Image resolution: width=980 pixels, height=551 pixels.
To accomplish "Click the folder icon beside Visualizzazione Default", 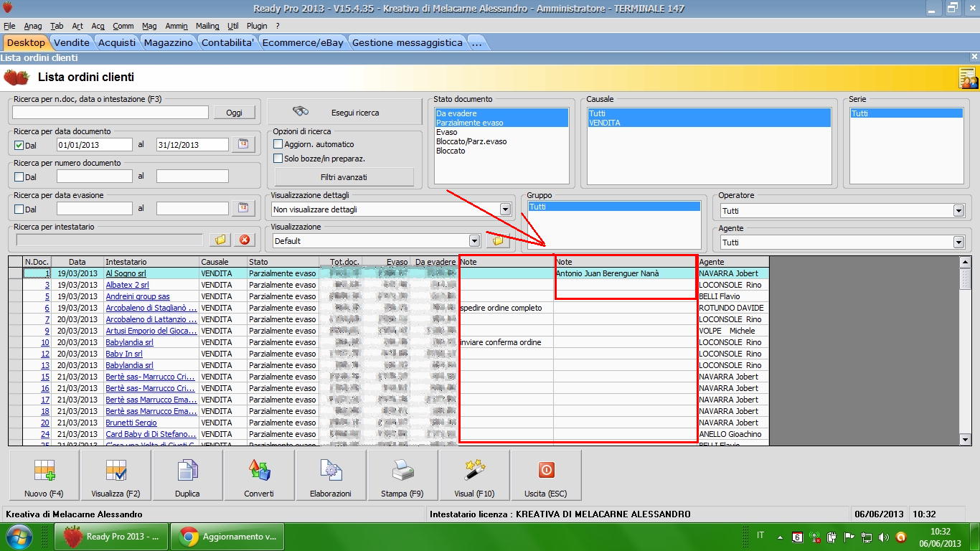I will pos(497,240).
